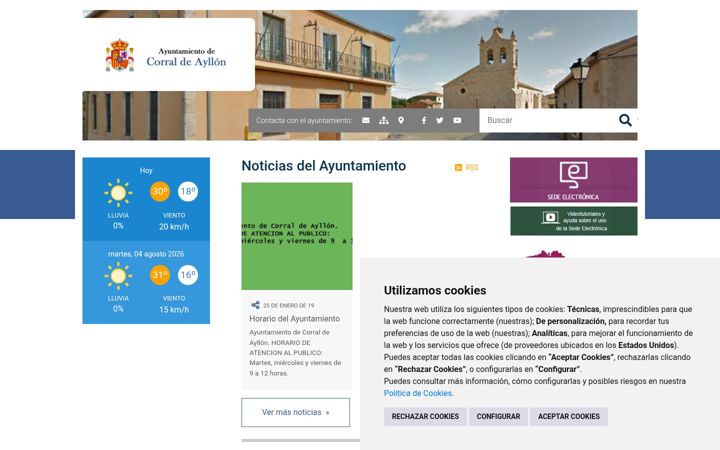Click the map location pin icon
720x450 pixels.
[401, 120]
